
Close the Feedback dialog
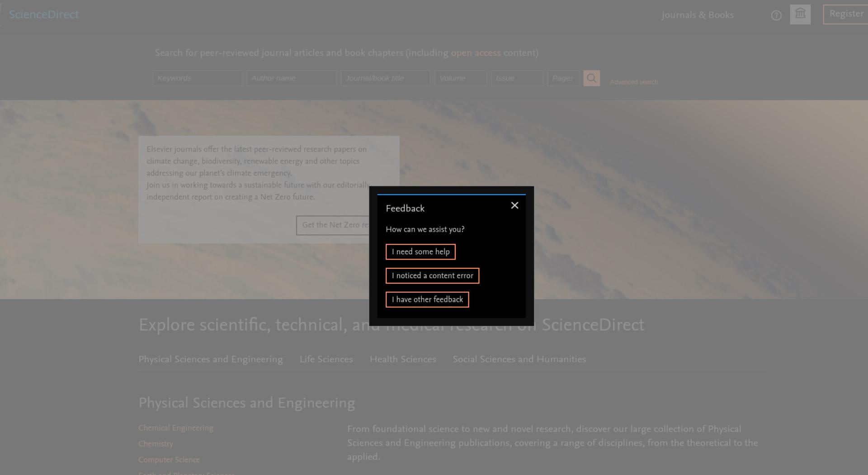514,205
